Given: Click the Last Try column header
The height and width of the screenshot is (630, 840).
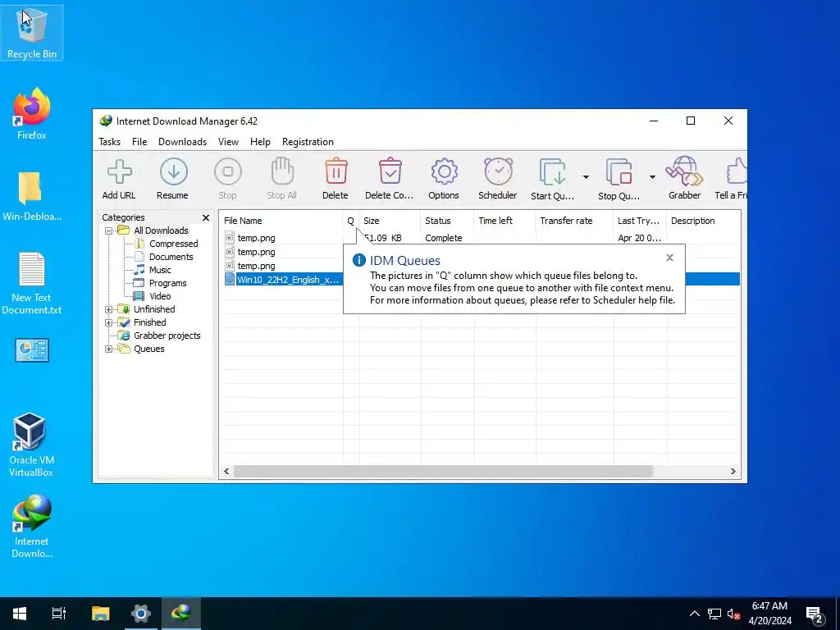Looking at the screenshot, I should click(640, 221).
